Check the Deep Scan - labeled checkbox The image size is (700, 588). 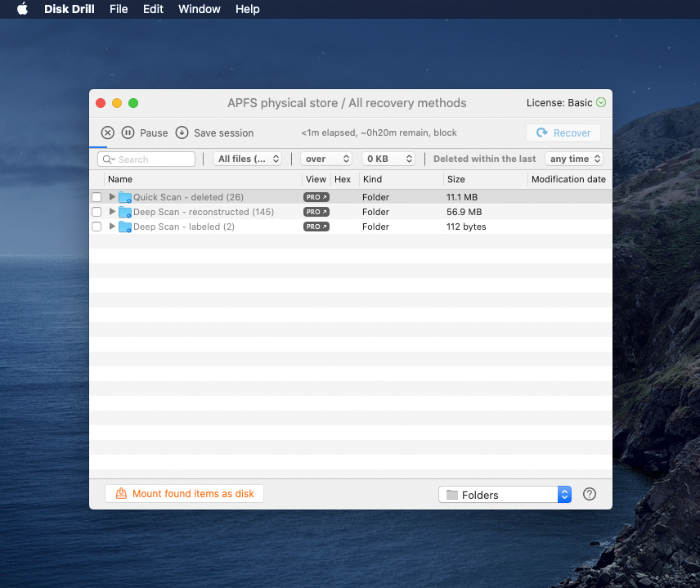pyautogui.click(x=96, y=227)
